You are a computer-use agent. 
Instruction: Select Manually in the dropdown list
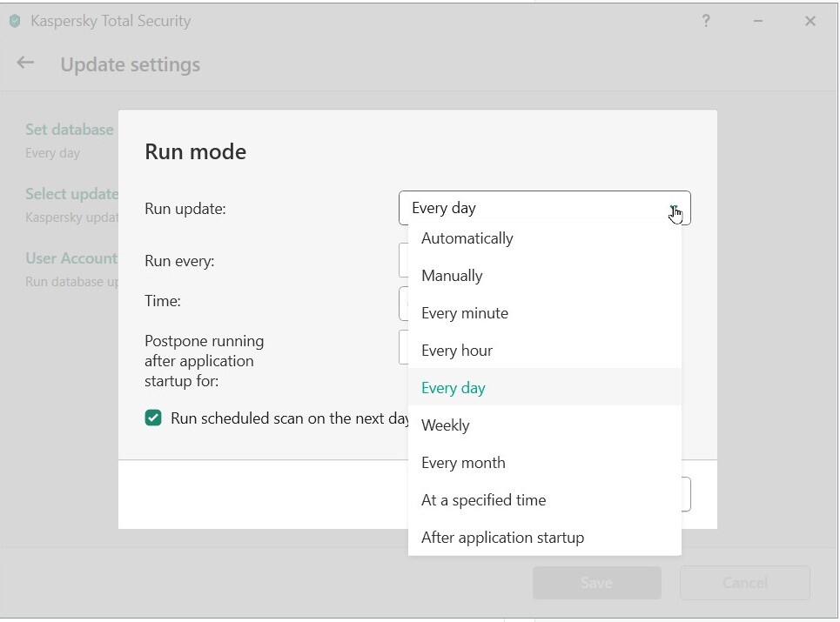point(452,276)
